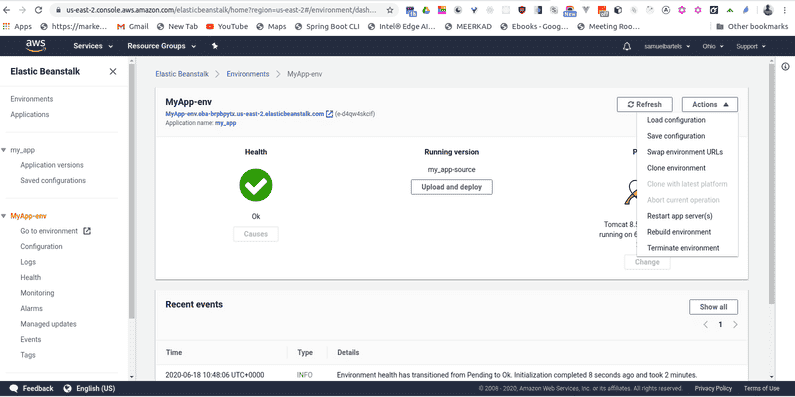Click the info circle icon at right edge

[x=785, y=66]
